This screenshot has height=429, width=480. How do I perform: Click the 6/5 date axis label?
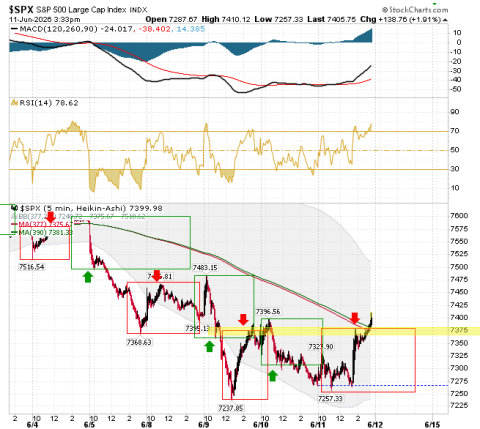[x=89, y=425]
